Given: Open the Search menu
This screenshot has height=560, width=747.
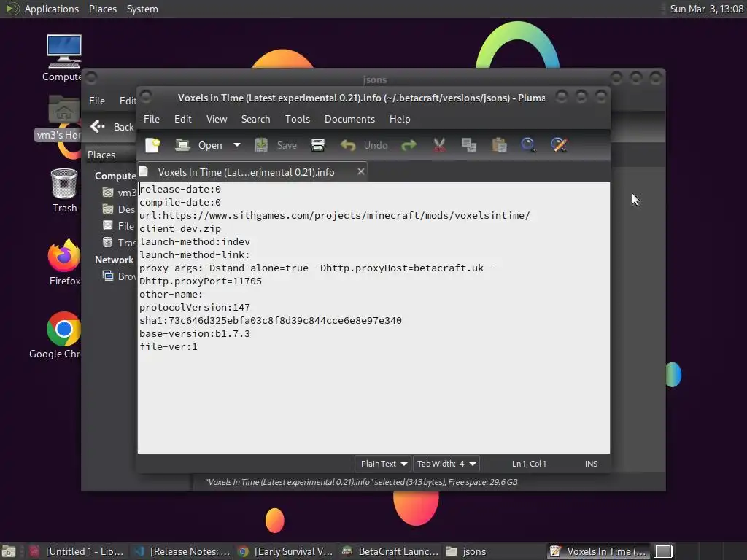Looking at the screenshot, I should 255,119.
